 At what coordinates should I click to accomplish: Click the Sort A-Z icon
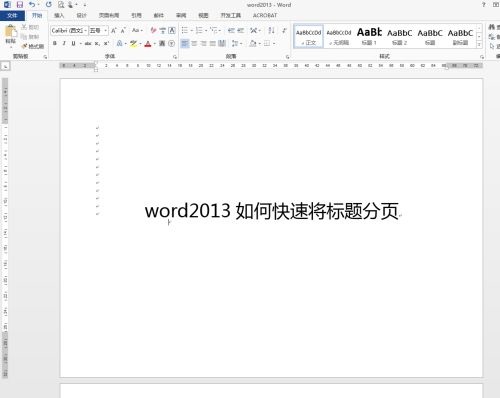pos(271,31)
